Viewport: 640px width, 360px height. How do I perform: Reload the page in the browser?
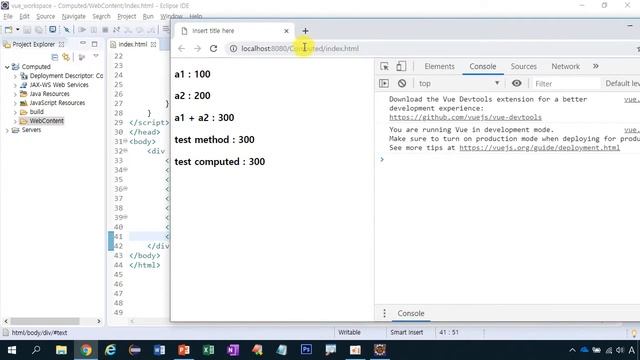coord(213,49)
